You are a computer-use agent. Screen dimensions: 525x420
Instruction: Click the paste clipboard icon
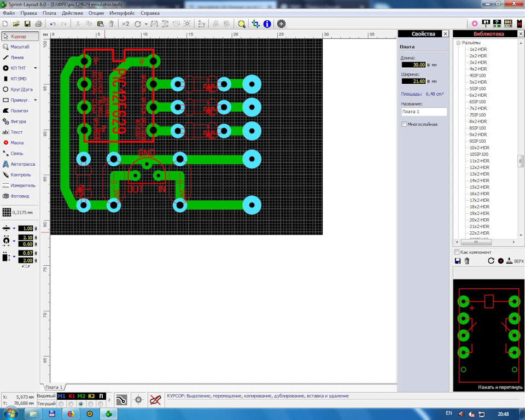pos(100,24)
